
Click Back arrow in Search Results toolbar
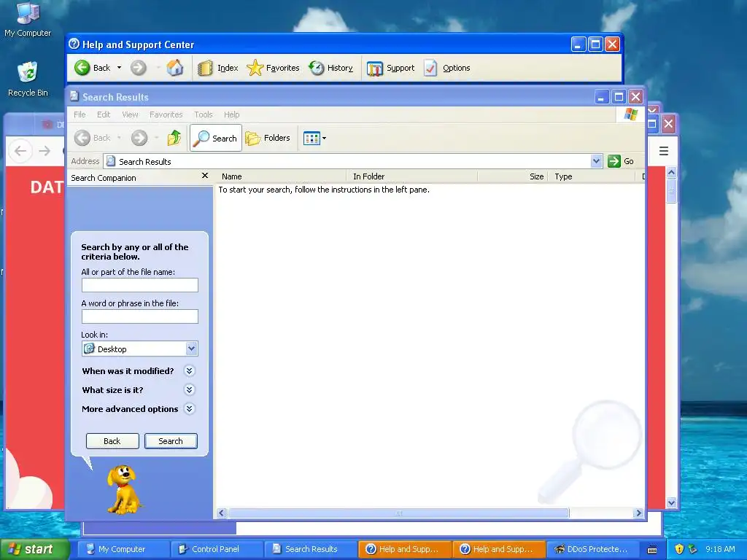click(93, 138)
